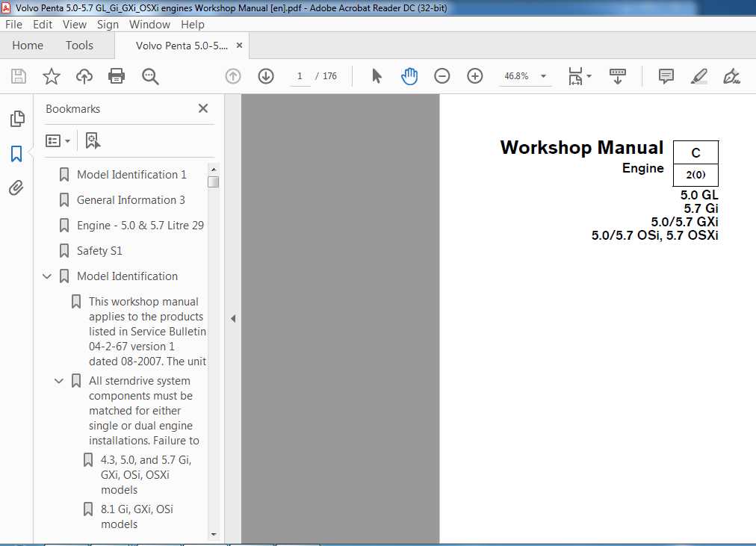Image resolution: width=756 pixels, height=546 pixels.
Task: Open the Engine - 5.0 & 5.7 Litre 29 bookmark
Action: click(140, 226)
